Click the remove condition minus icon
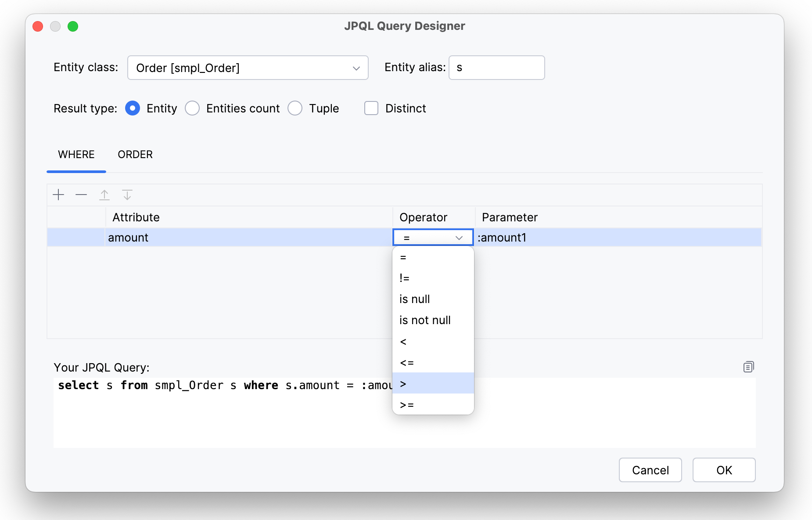Screen dimensions: 812x520 coord(81,195)
